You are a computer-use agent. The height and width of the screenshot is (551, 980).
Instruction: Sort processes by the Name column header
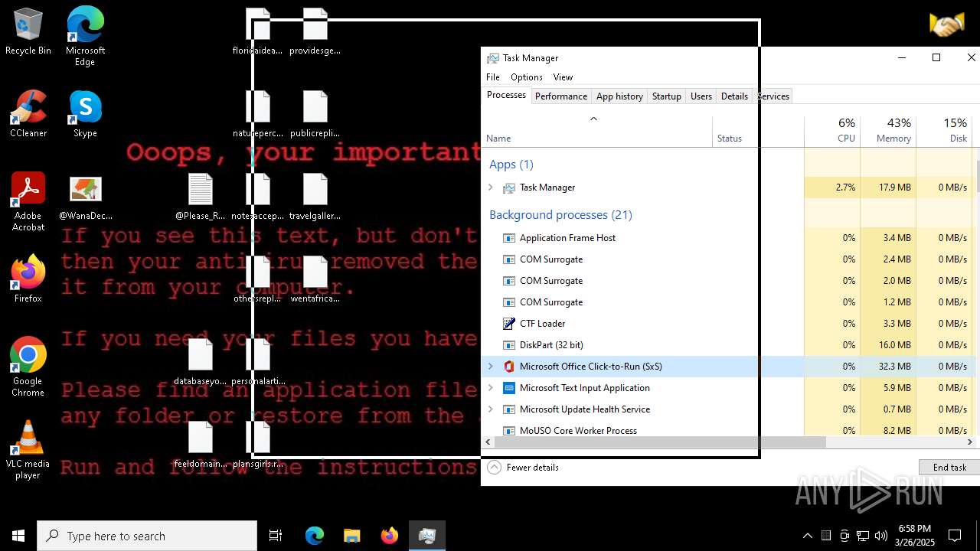tap(596, 132)
